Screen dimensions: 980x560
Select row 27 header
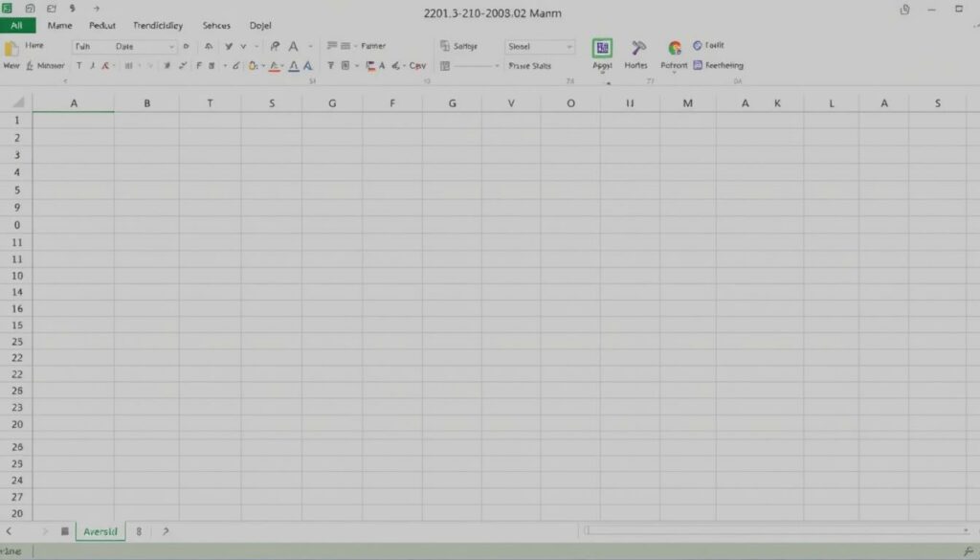(x=17, y=498)
